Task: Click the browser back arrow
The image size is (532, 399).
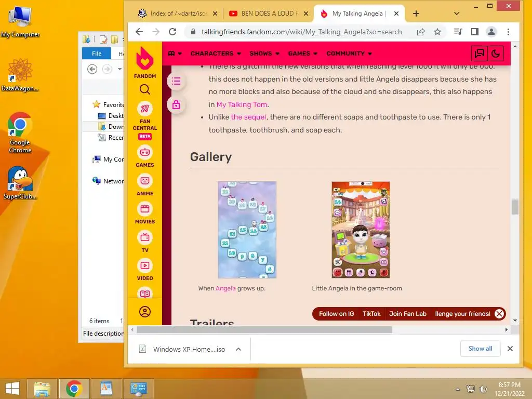Action: point(139,32)
